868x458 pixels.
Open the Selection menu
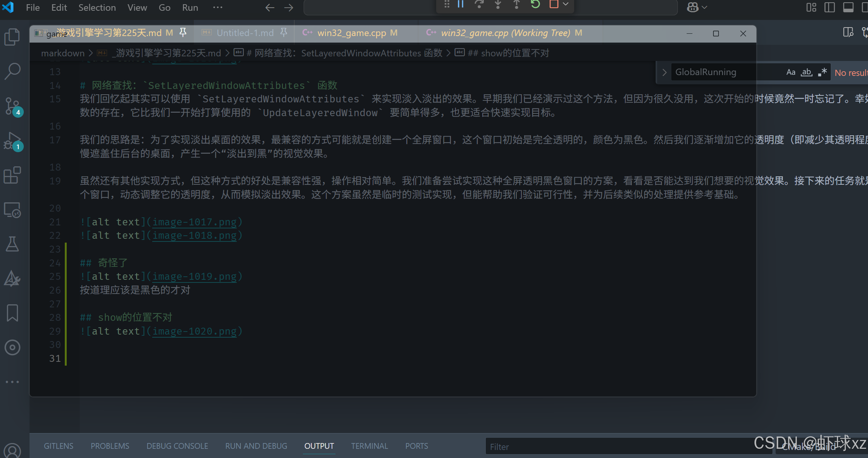[97, 8]
